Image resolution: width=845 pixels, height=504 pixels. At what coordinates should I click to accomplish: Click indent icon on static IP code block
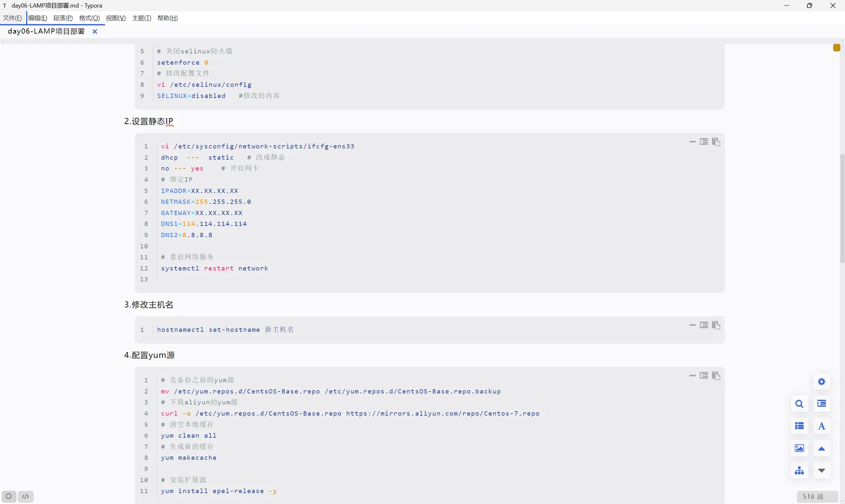[704, 141]
